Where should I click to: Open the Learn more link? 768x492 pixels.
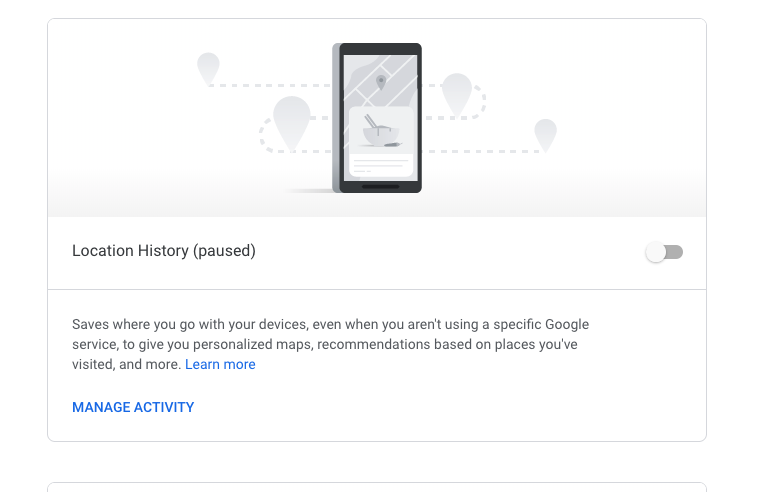point(220,365)
